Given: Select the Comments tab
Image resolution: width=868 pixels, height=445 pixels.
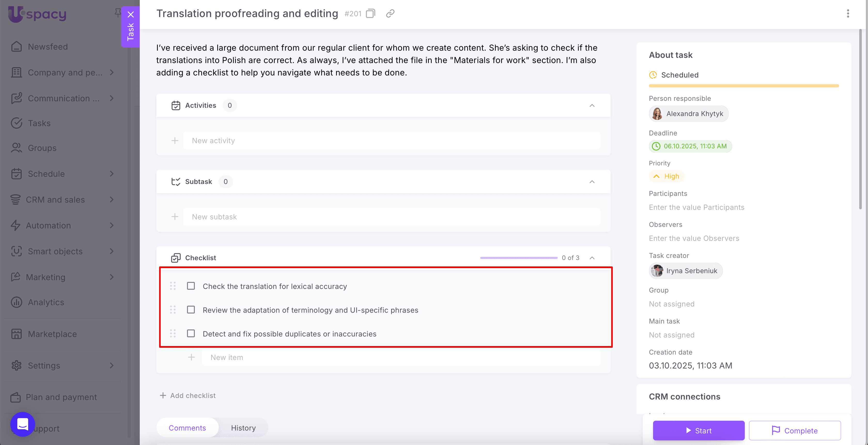Looking at the screenshot, I should click(x=187, y=428).
